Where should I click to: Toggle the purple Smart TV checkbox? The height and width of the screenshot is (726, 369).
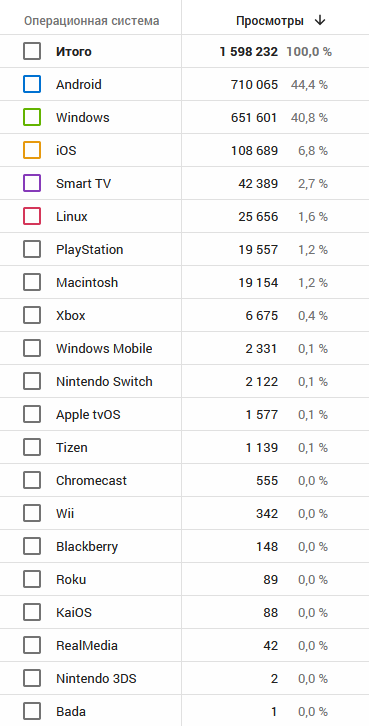point(32,183)
